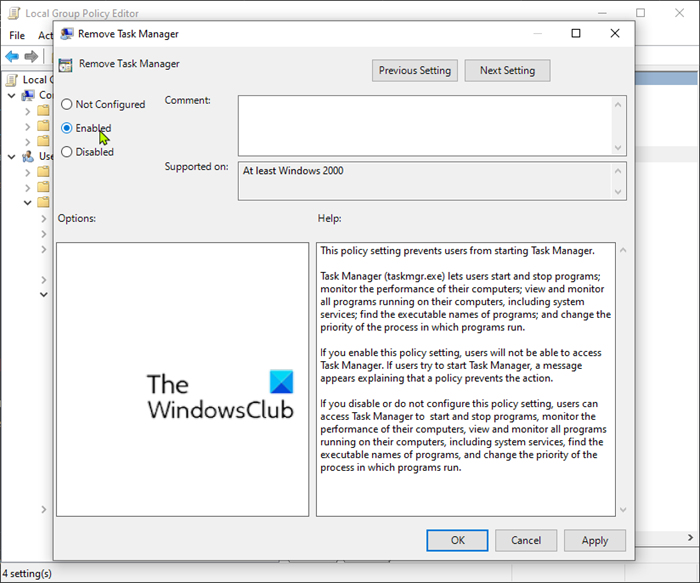Viewport: 700px width, 583px height.
Task: Open File menu in Group Policy Editor
Action: 17,35
